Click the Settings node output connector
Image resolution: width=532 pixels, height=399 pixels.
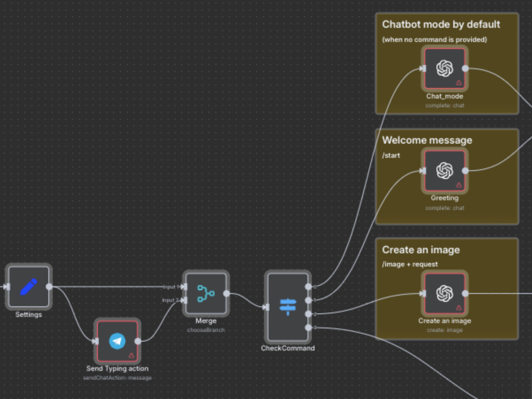coord(49,287)
